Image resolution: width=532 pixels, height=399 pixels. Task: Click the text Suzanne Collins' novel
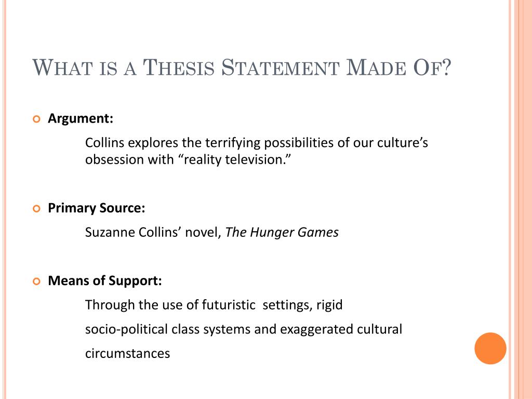[153, 232]
